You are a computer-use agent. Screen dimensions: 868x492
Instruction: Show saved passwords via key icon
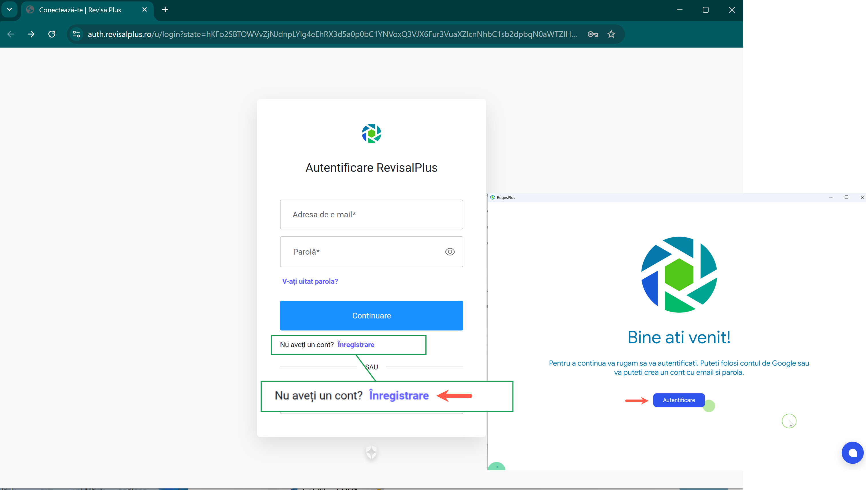(593, 34)
